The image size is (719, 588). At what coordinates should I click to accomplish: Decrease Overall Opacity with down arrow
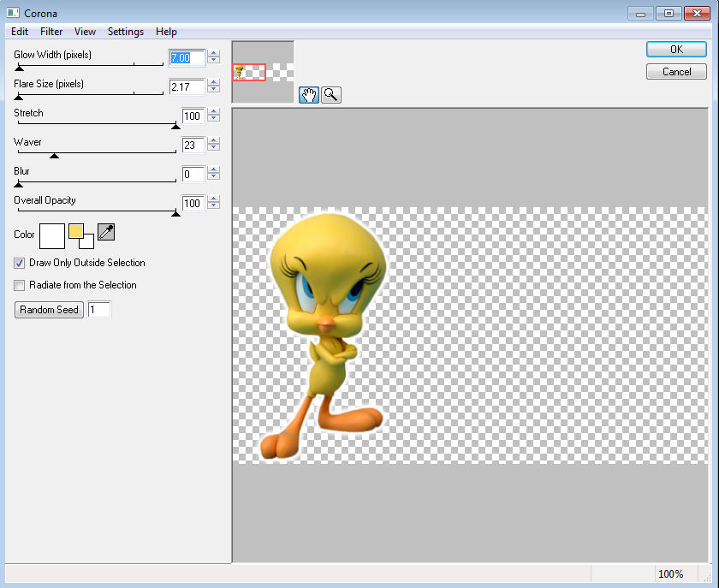pos(214,207)
